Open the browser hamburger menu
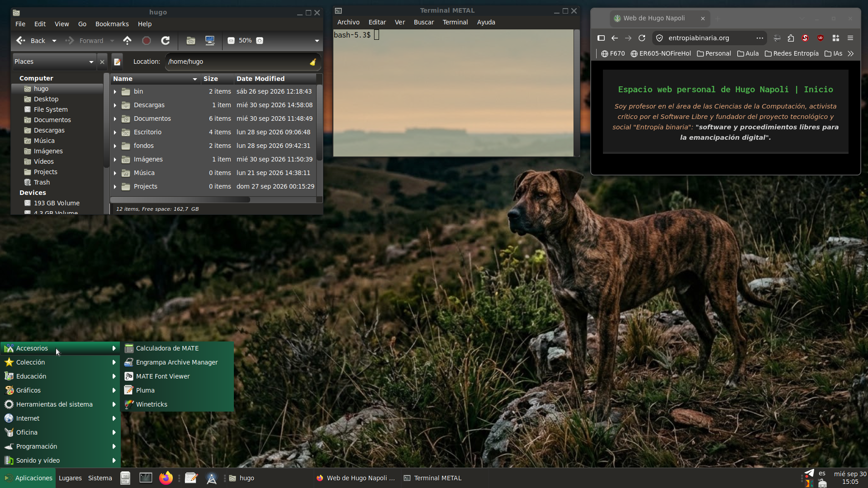The image size is (868, 488). coord(850,38)
